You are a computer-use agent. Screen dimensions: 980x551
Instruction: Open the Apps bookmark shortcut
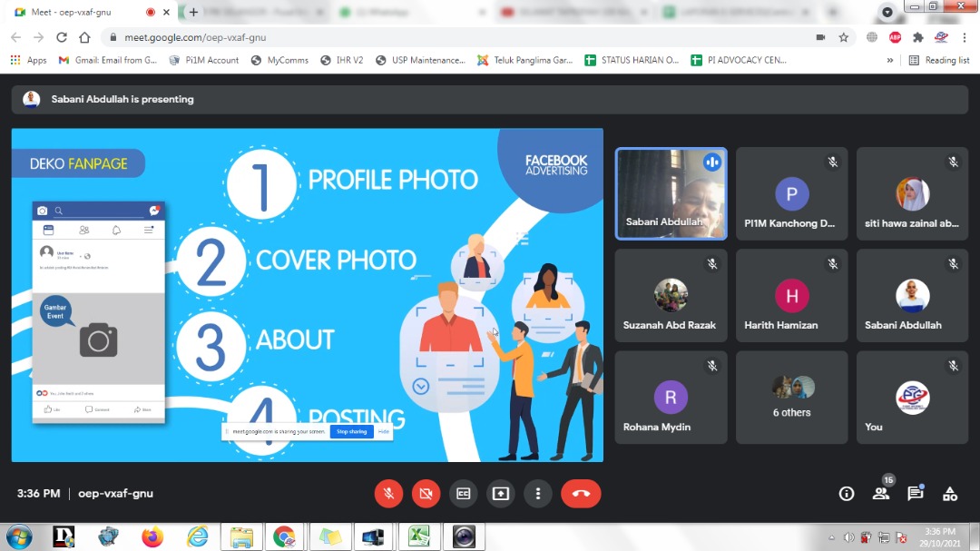point(28,60)
